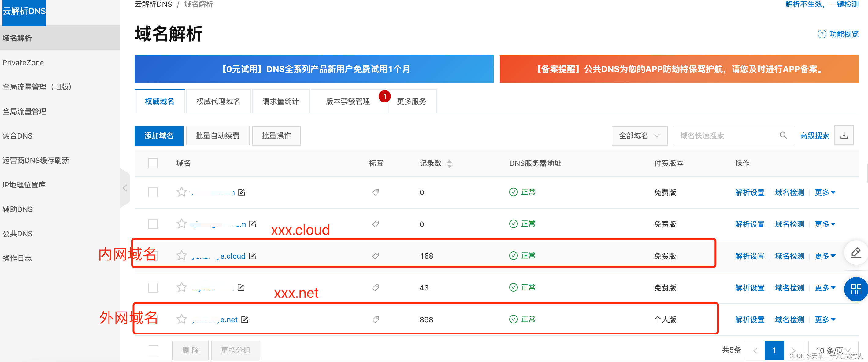Click the search magnifier icon

coord(783,135)
